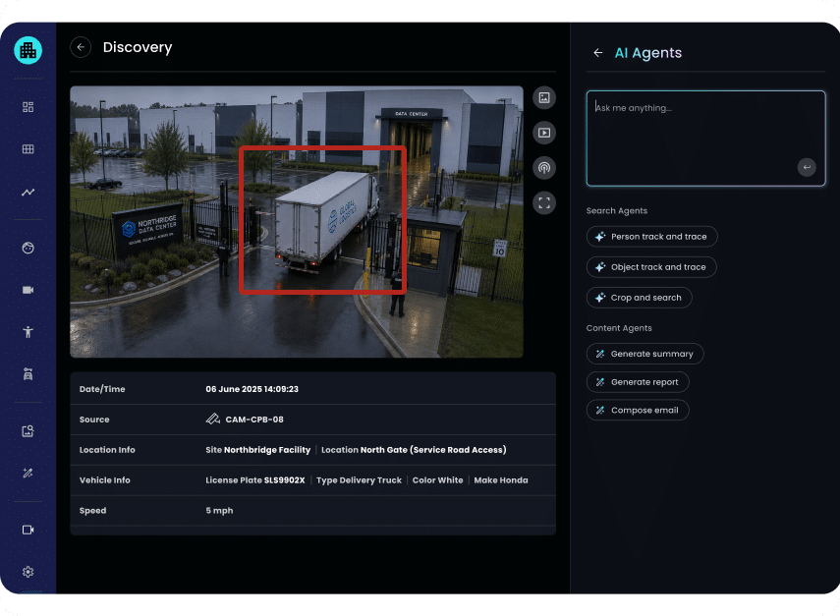
Task: Click the Date/Time row label
Action: point(102,389)
